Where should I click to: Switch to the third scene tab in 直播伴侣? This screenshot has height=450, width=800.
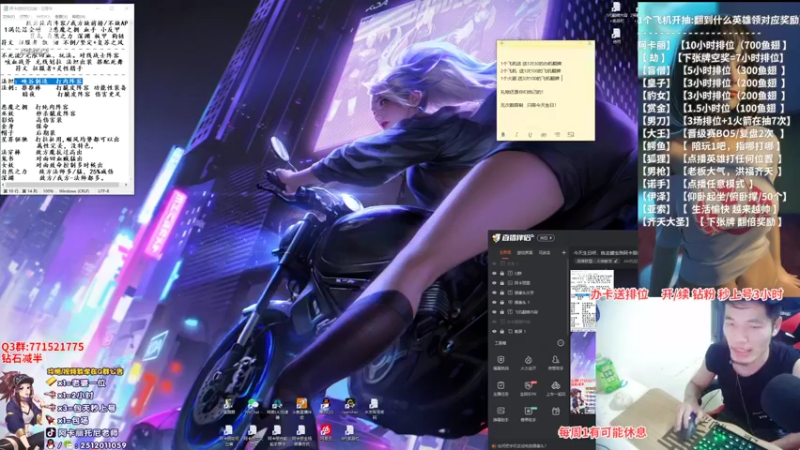click(x=544, y=253)
